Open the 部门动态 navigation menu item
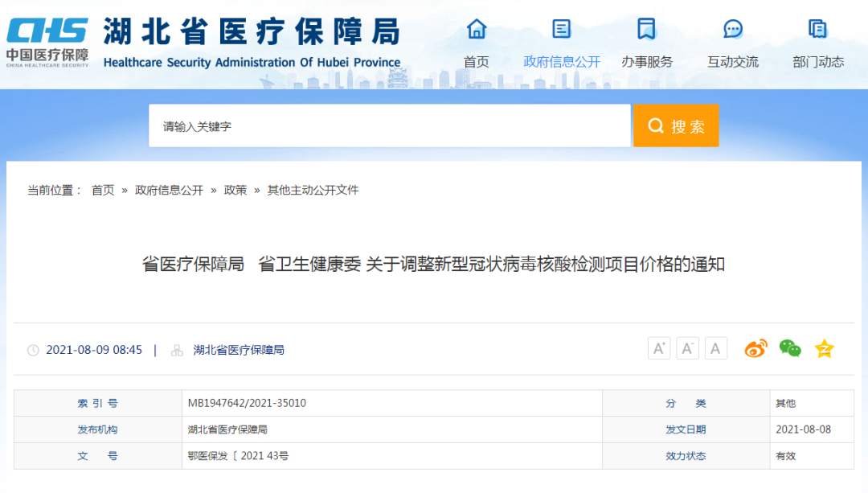Screen dimensions: 868x493 818,61
